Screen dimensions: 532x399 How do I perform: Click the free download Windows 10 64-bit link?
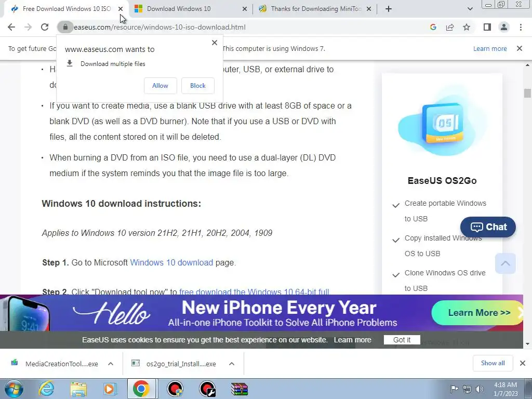click(x=254, y=291)
